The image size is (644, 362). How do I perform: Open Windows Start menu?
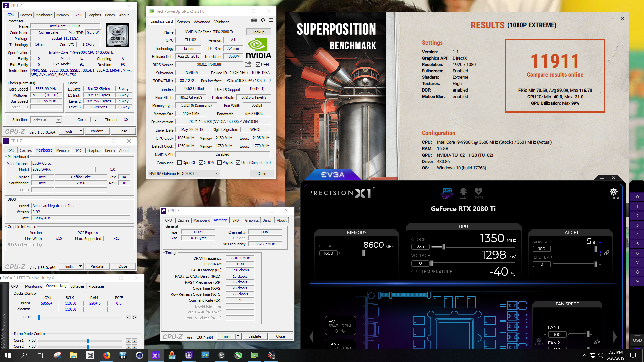click(x=8, y=355)
